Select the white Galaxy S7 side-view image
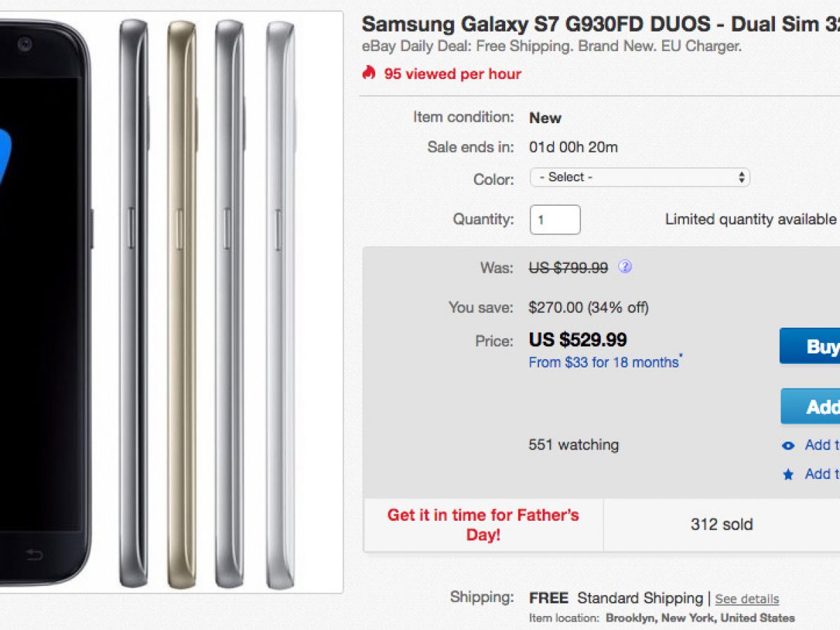The image size is (840, 630). pyautogui.click(x=280, y=301)
